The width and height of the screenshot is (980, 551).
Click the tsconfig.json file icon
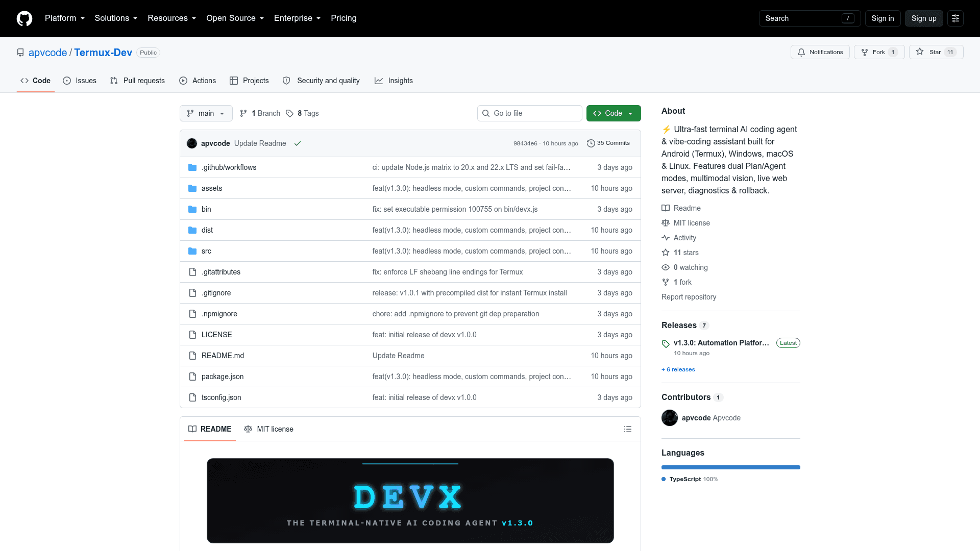click(x=192, y=397)
